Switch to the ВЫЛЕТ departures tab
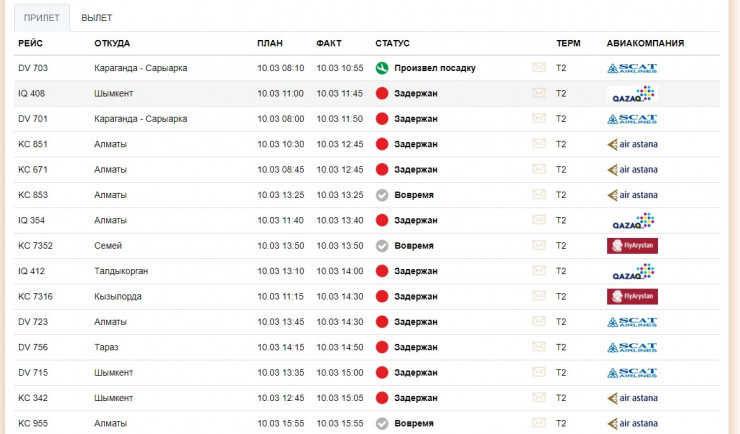This screenshot has width=740, height=434. [97, 18]
